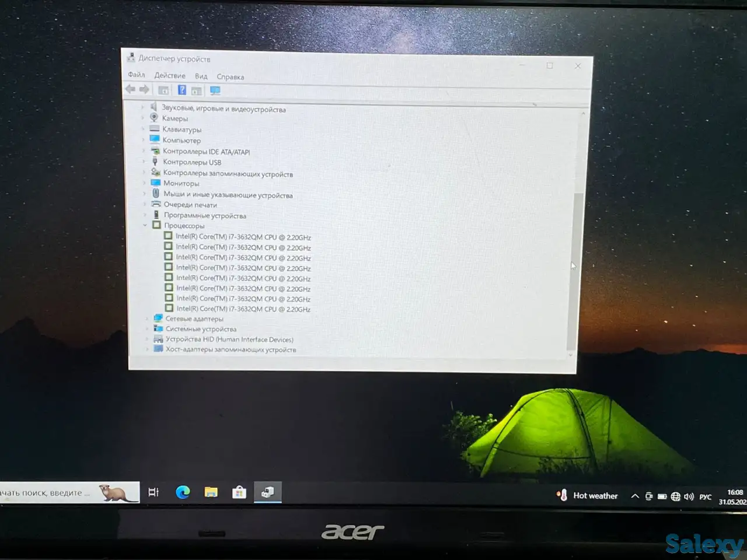Open Task View on the taskbar
747x560 pixels.
click(153, 492)
